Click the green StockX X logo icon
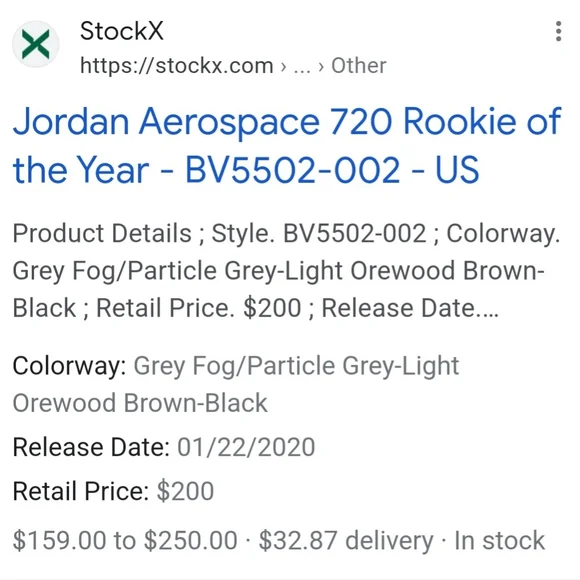580x580 pixels. (x=36, y=44)
